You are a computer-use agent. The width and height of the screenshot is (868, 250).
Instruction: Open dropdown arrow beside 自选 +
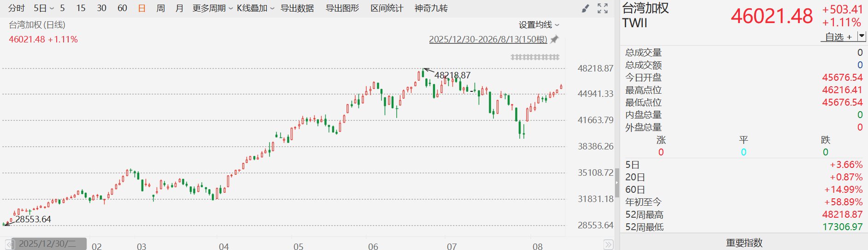tap(861, 36)
